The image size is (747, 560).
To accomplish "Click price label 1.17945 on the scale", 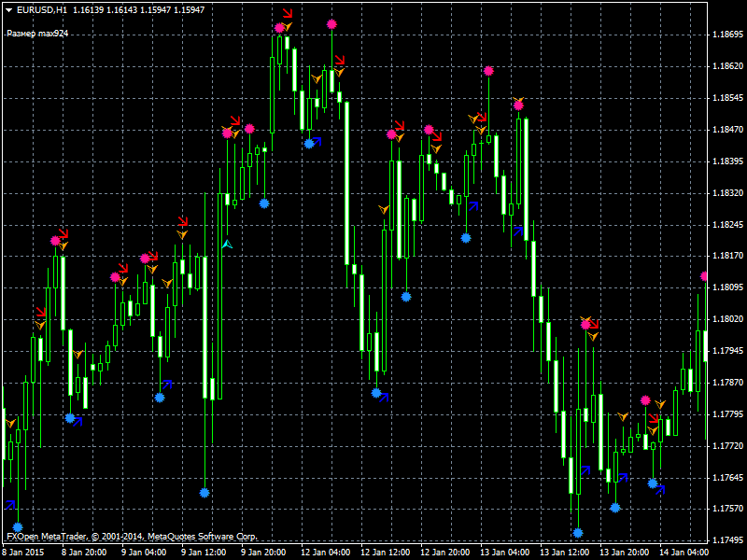I will click(x=727, y=351).
